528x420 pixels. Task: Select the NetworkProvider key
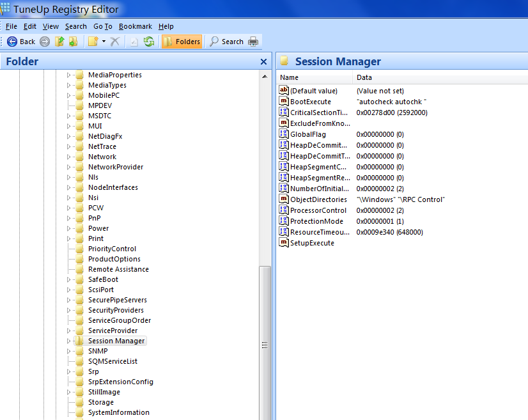click(x=116, y=167)
